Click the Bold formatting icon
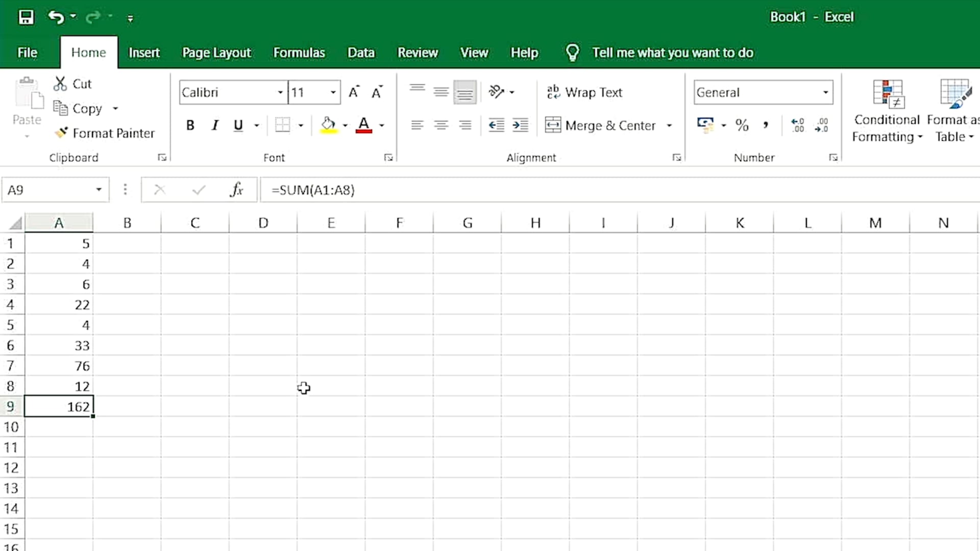The height and width of the screenshot is (551, 980). pyautogui.click(x=190, y=126)
